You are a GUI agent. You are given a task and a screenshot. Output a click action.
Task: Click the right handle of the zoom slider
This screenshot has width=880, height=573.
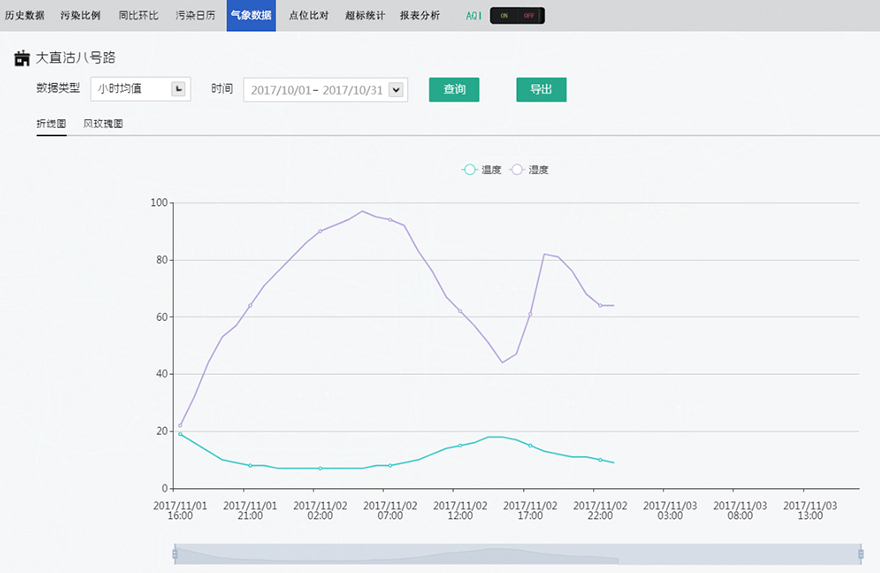coord(860,553)
